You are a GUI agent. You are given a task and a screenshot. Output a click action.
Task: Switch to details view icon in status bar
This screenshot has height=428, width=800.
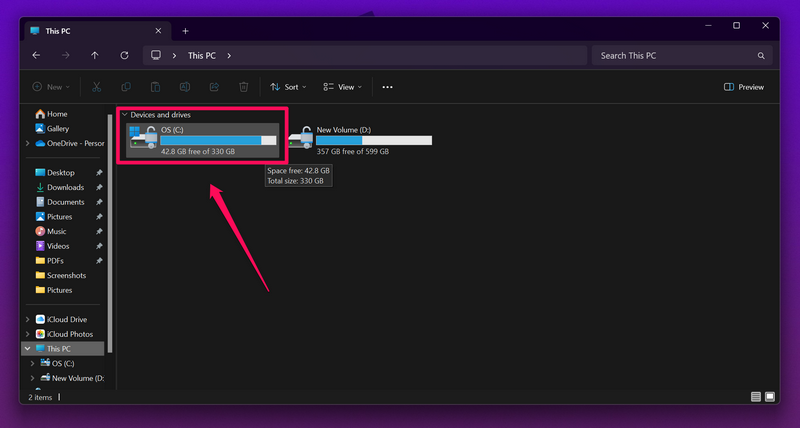[756, 397]
